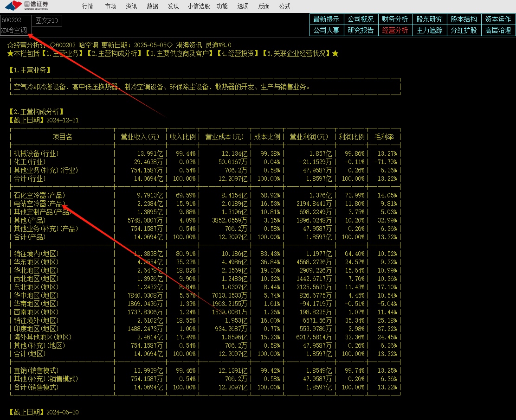Switch to the 资本运作 tab

(x=498, y=19)
